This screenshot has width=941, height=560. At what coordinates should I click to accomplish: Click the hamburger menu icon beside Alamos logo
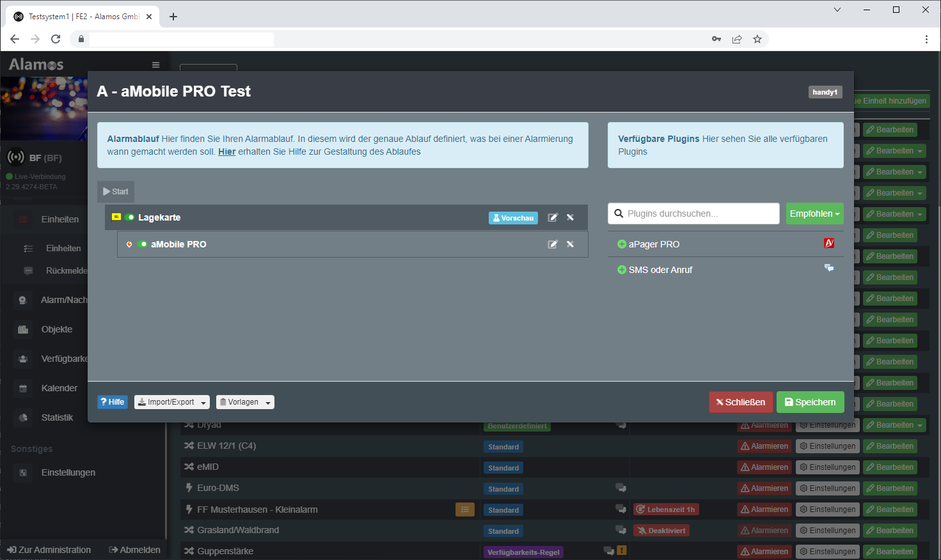click(155, 65)
